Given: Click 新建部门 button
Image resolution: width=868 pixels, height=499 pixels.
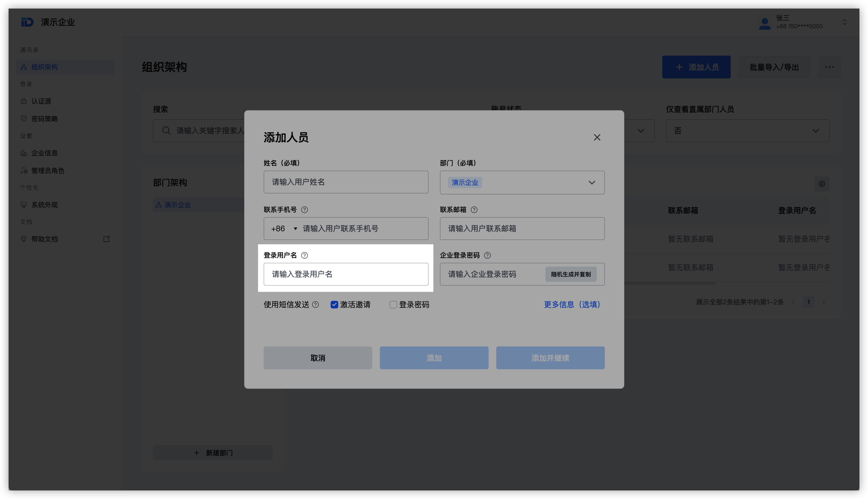Looking at the screenshot, I should click(x=213, y=453).
